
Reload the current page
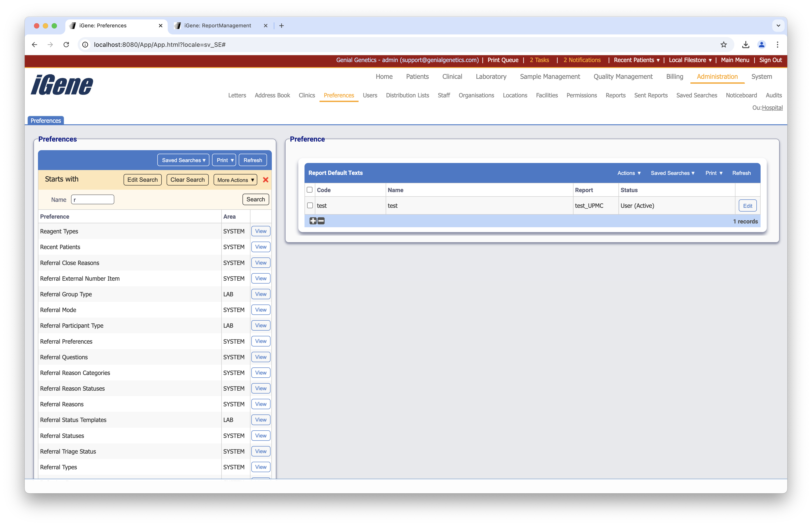pyautogui.click(x=66, y=45)
